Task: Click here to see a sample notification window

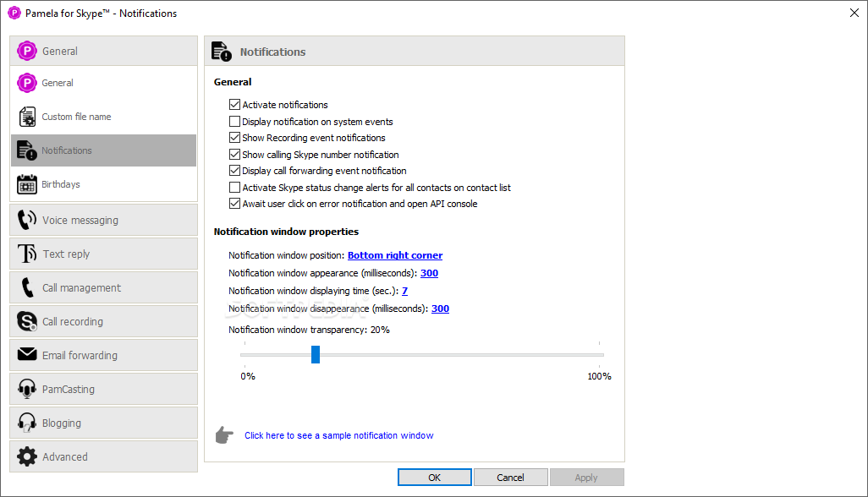Action: 338,435
